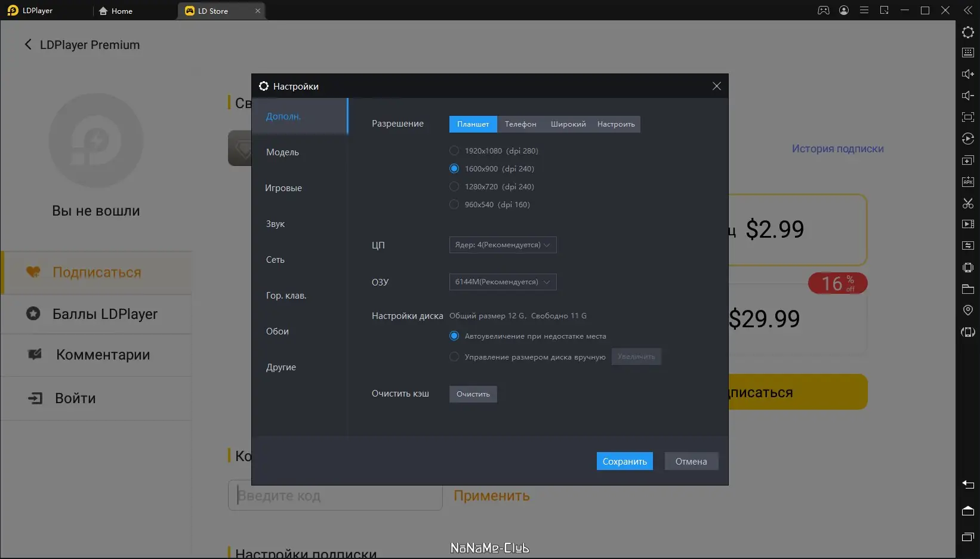Switch to the Home tab
Screen dimensions: 980x559
coord(116,11)
